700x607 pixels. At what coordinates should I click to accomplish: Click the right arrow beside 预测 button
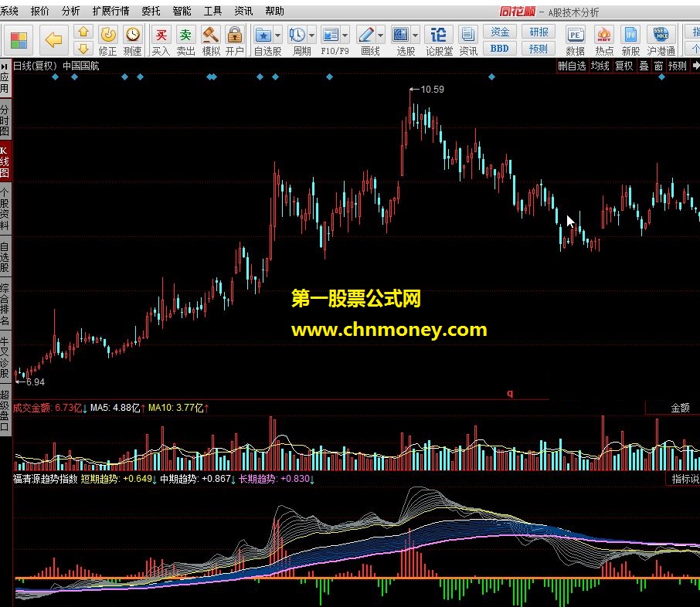tap(695, 66)
